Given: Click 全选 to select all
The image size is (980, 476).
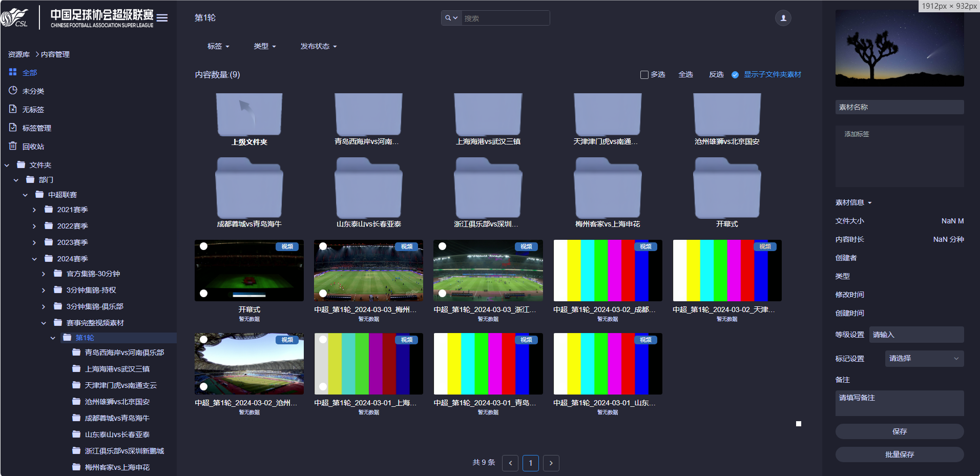Looking at the screenshot, I should (685, 75).
